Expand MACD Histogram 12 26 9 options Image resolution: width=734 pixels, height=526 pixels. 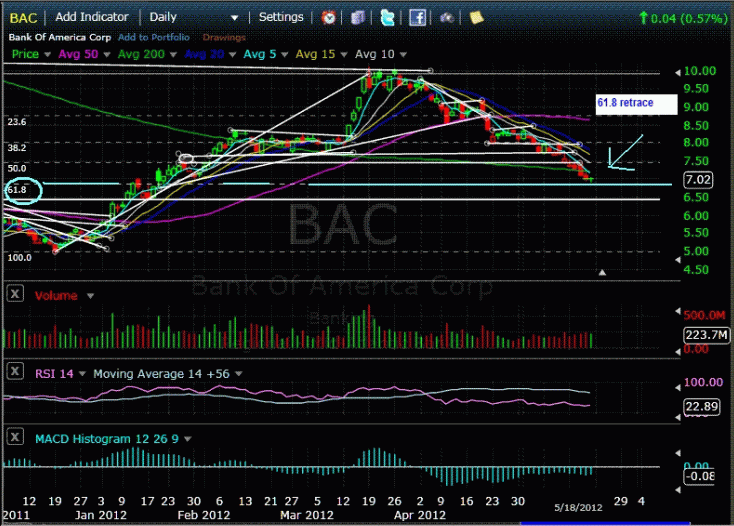[x=187, y=438]
